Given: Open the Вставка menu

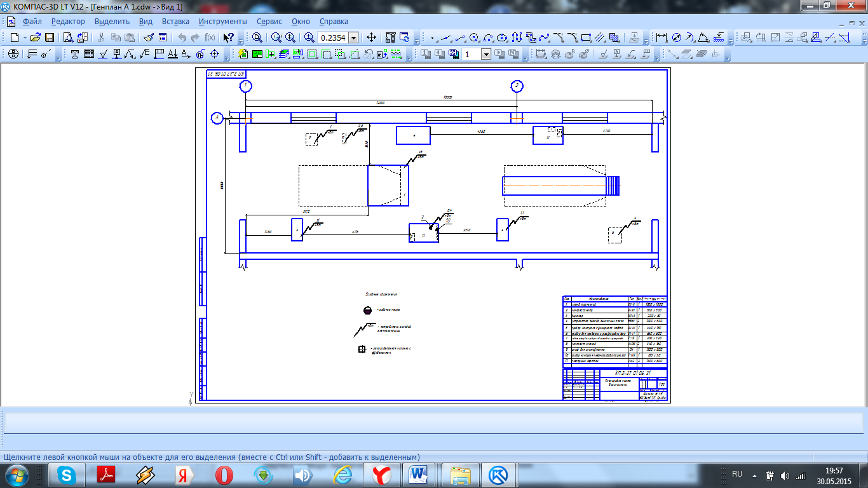Looking at the screenshot, I should [x=175, y=21].
